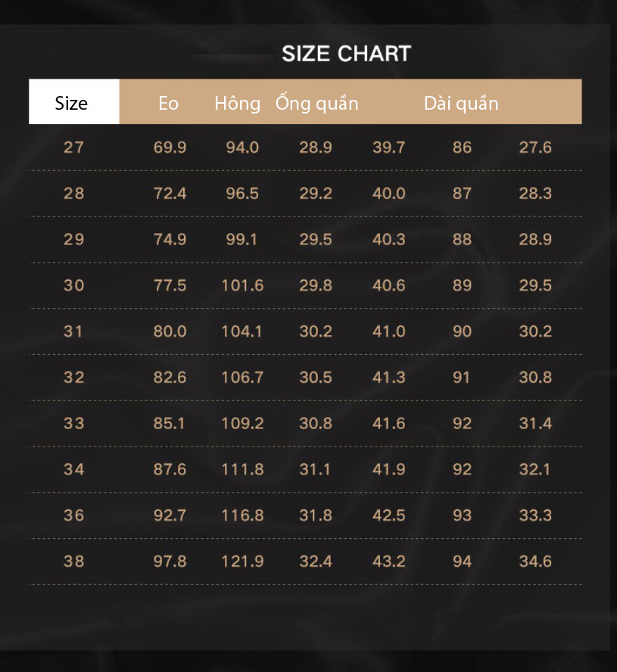
Task: Select size 32 row label
Action: [73, 377]
